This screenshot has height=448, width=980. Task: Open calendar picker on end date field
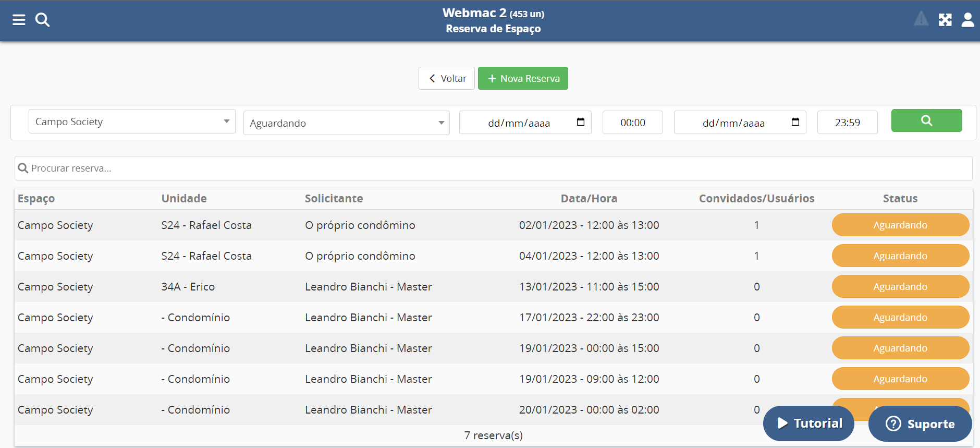[x=795, y=122]
